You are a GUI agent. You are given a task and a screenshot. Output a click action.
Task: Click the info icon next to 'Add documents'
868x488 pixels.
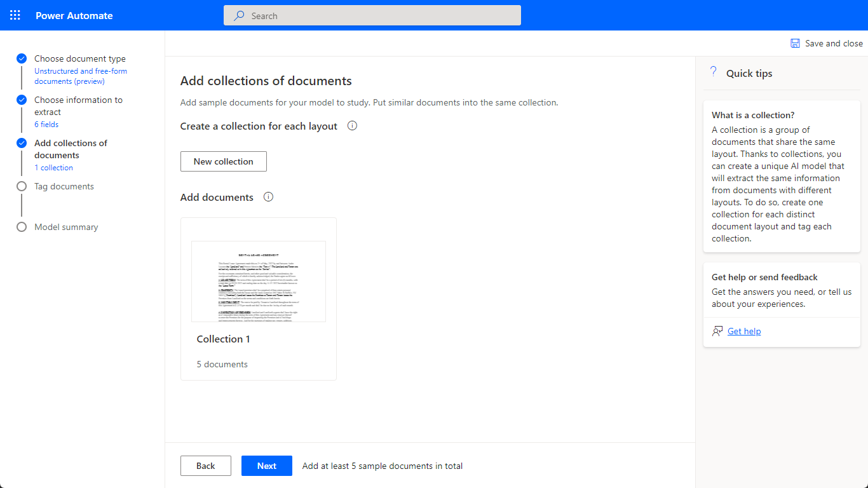tap(268, 197)
